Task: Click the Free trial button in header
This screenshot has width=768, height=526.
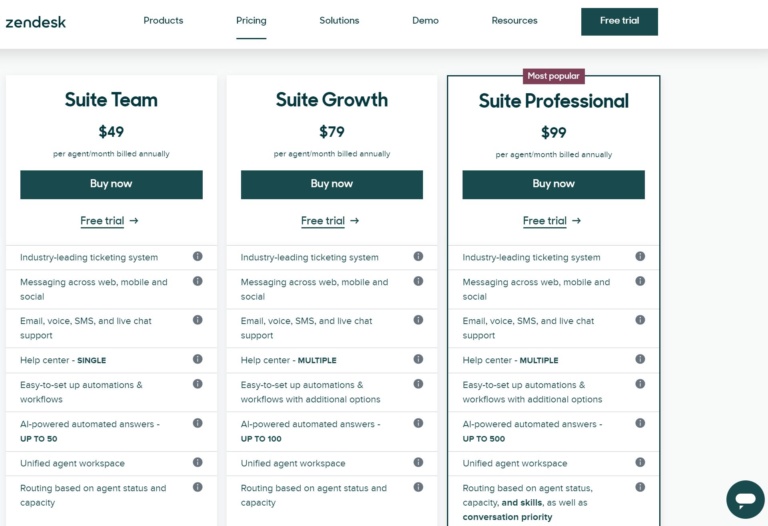Action: 619,21
